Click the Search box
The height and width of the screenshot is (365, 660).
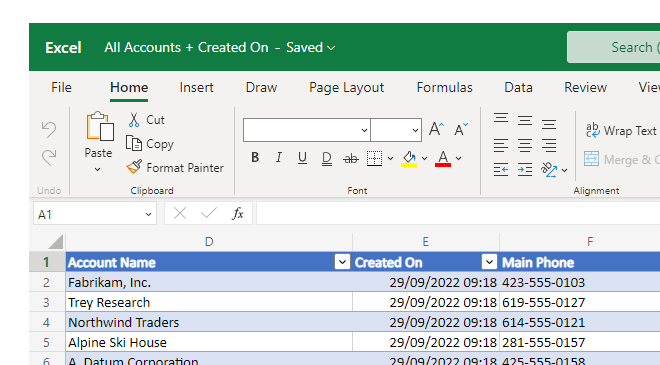[x=614, y=47]
